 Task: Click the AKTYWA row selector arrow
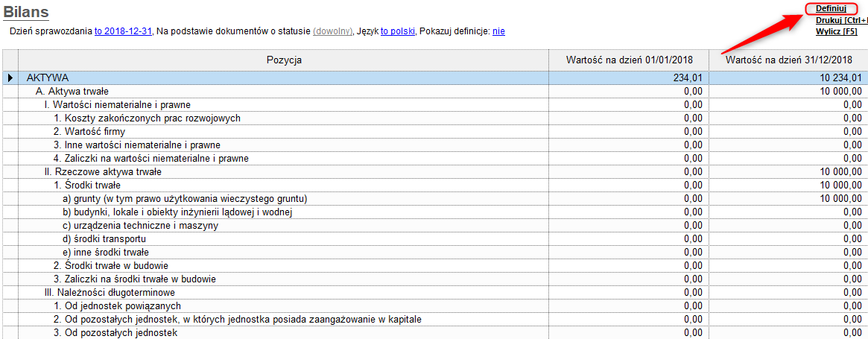[10, 77]
